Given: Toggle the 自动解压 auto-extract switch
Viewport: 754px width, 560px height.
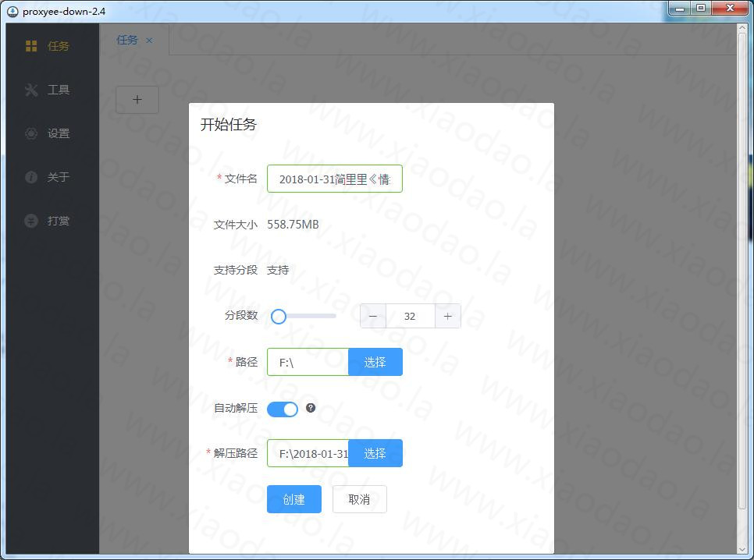Looking at the screenshot, I should [x=283, y=409].
